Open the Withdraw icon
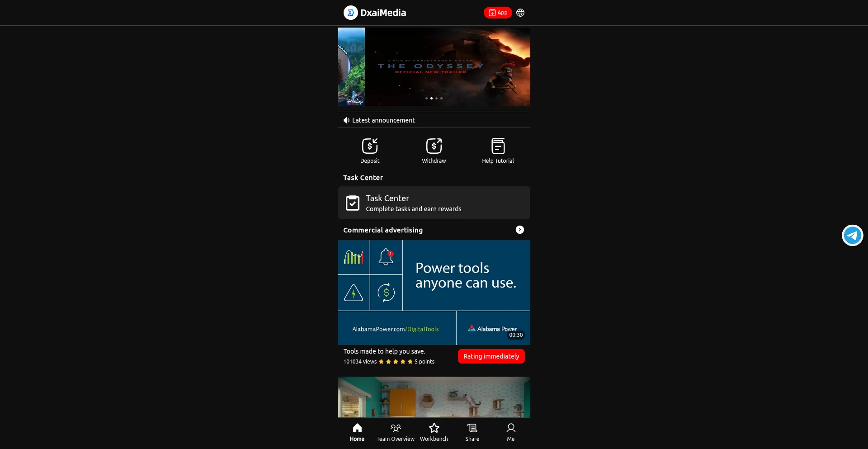The width and height of the screenshot is (868, 449). pyautogui.click(x=434, y=146)
